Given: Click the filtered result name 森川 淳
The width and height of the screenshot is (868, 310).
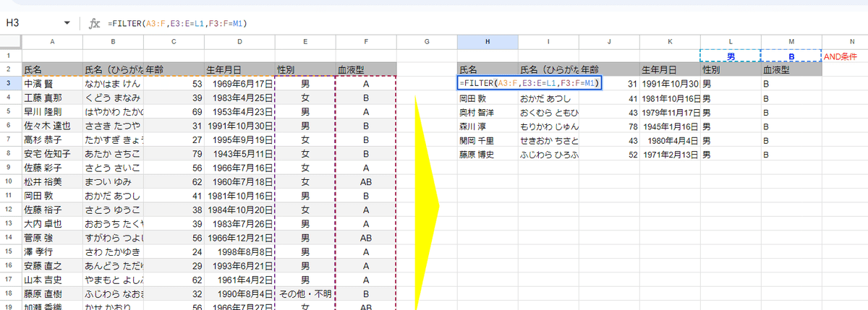Looking at the screenshot, I should (488, 126).
